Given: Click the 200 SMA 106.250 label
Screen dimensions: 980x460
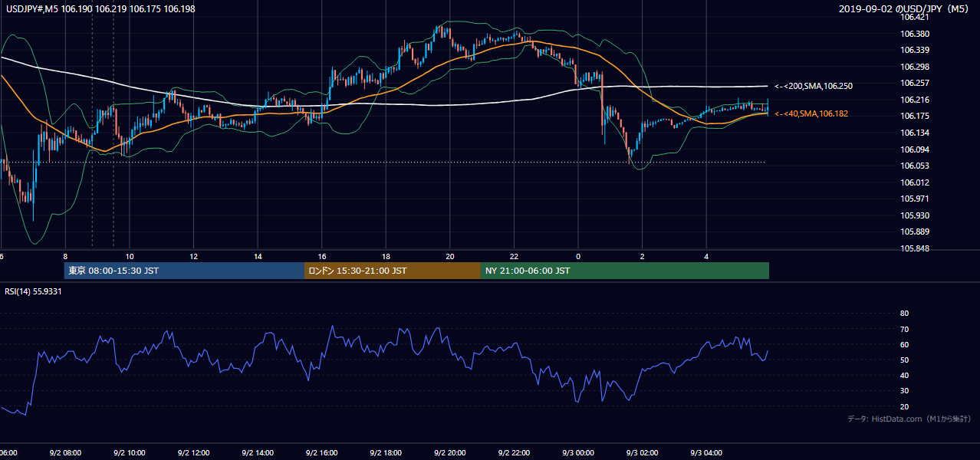Looking at the screenshot, I should tap(814, 87).
